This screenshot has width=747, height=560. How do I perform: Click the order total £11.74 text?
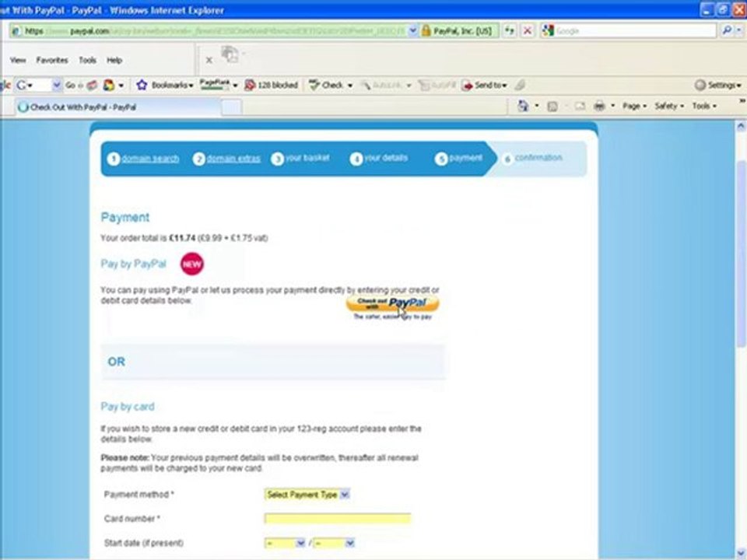[182, 238]
